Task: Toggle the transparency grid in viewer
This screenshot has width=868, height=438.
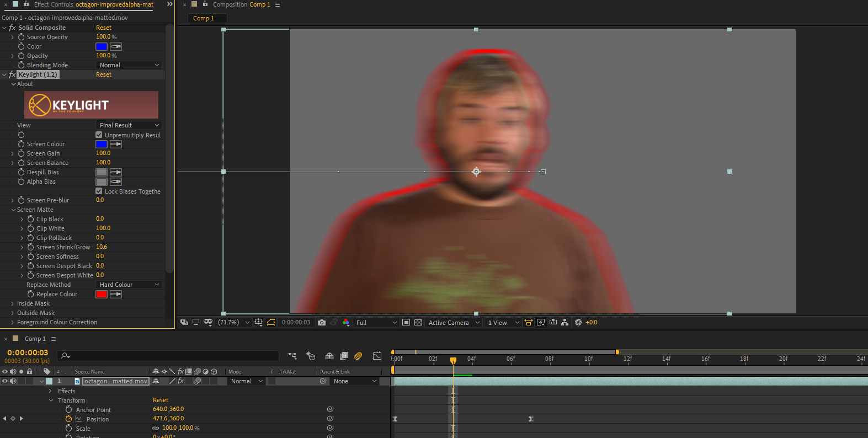Action: coord(418,323)
